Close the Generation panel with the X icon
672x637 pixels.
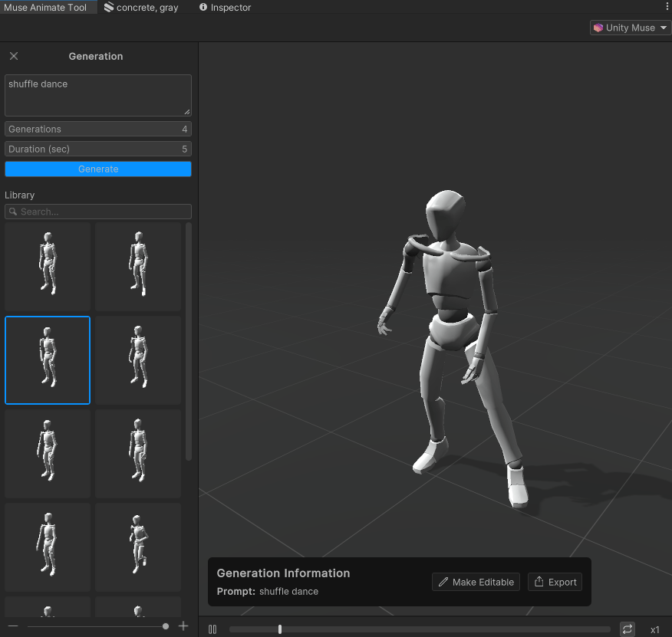[x=14, y=56]
